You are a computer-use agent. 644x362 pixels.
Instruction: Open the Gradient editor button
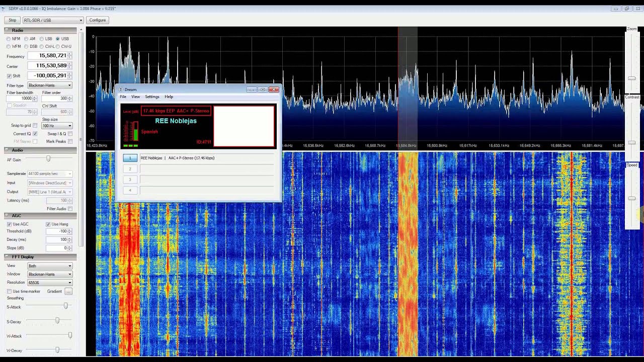tap(68, 292)
